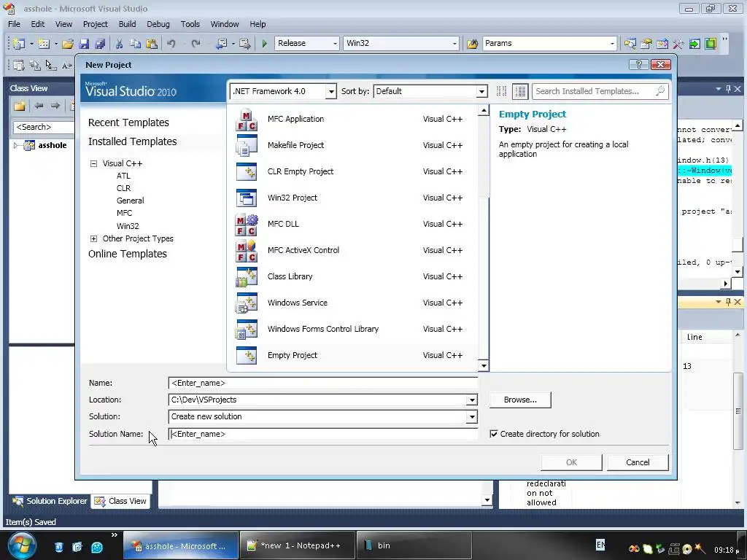Viewport: 747px width, 560px height.
Task: Click the green Start Debugging arrow
Action: tap(265, 43)
